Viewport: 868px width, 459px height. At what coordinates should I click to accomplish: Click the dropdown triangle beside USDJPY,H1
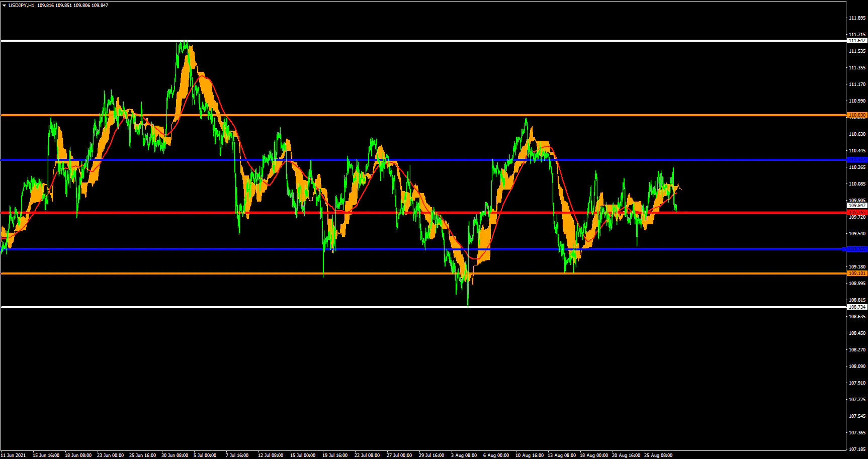(4, 6)
